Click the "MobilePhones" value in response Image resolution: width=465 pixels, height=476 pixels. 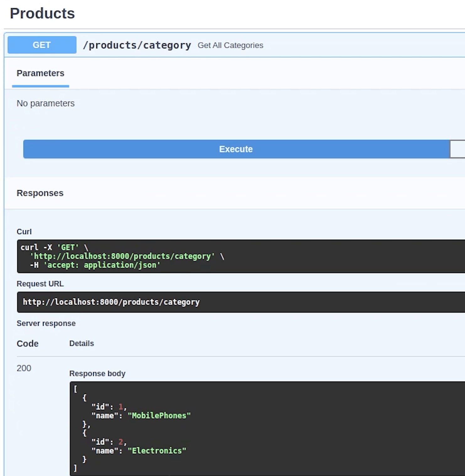[x=159, y=416]
